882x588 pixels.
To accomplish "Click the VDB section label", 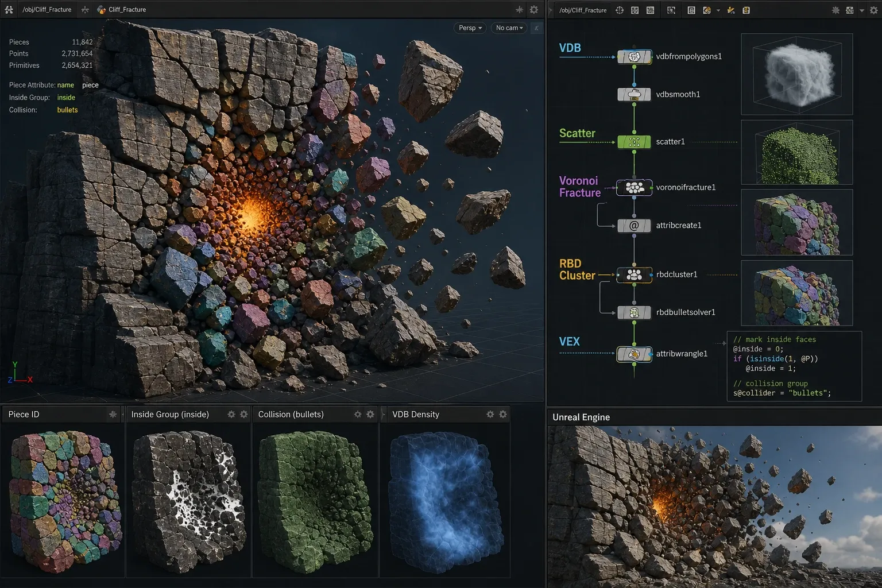I will pos(570,48).
